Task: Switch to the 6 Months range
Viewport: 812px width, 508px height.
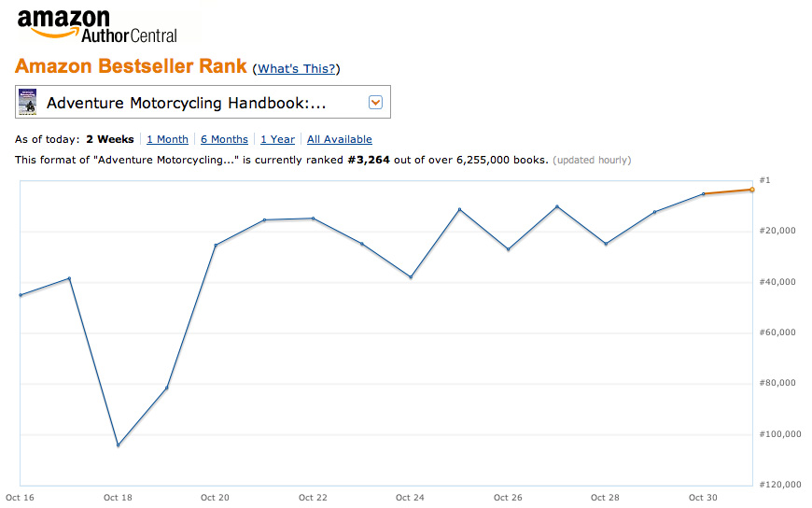Action: click(x=224, y=139)
